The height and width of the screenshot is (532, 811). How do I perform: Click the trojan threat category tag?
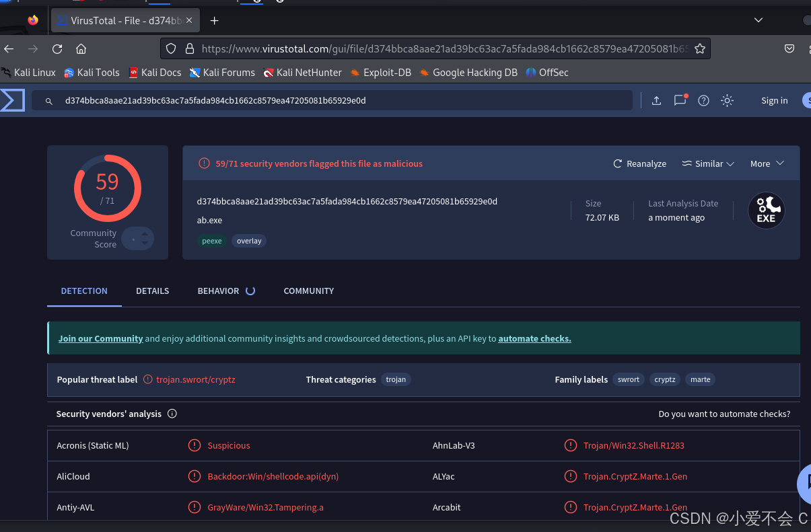[396, 379]
